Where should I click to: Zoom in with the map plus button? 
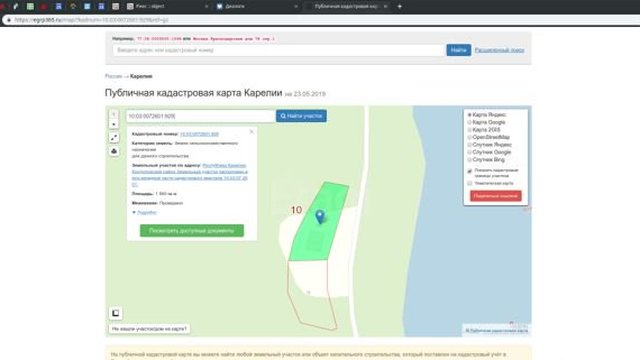click(x=114, y=114)
